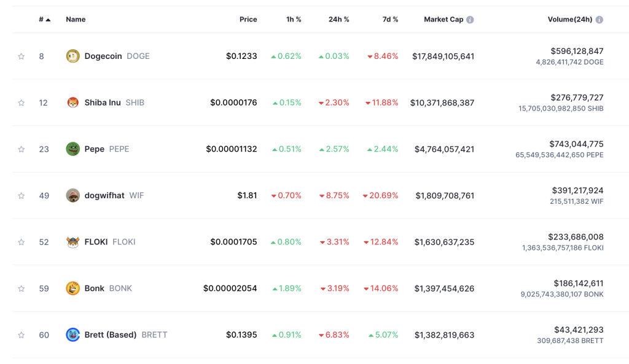Open the Dogecoin DOGE page
Image resolution: width=629 pixels, height=364 pixels.
coord(117,56)
